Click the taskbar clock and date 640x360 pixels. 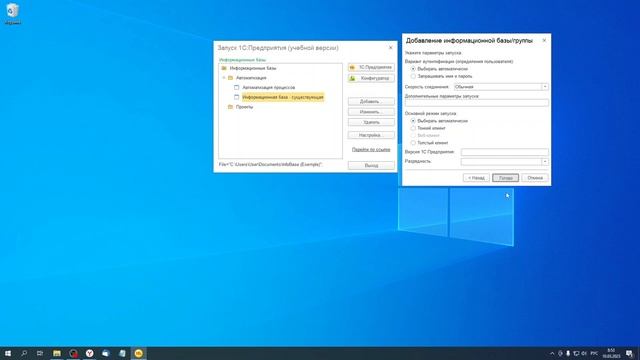point(611,353)
